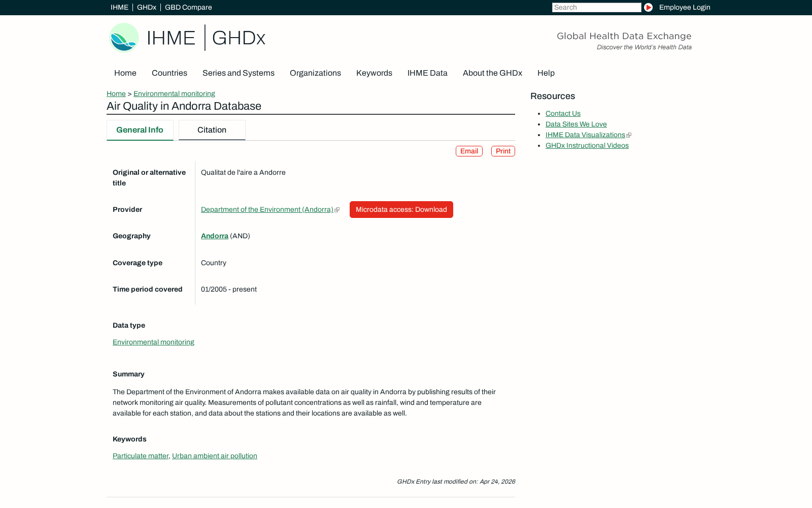Image resolution: width=812 pixels, height=508 pixels.
Task: Click the red search submit arrow icon
Action: click(648, 8)
